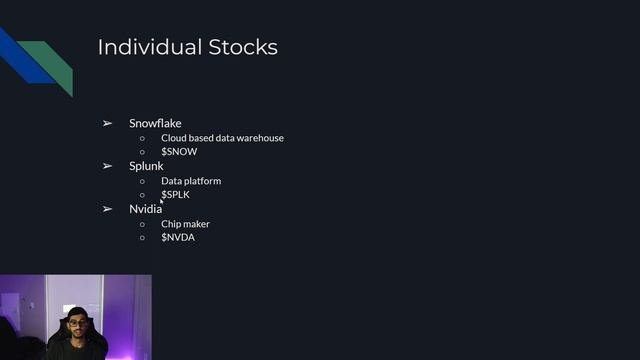
Task: Select the arrow bullet beside Splunk
Action: [x=107, y=166]
